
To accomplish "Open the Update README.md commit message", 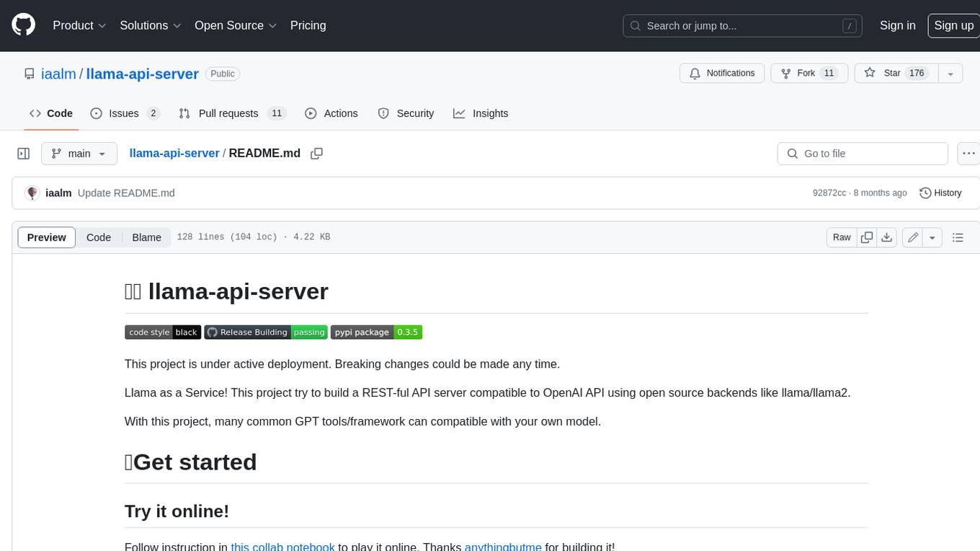I will tap(126, 193).
